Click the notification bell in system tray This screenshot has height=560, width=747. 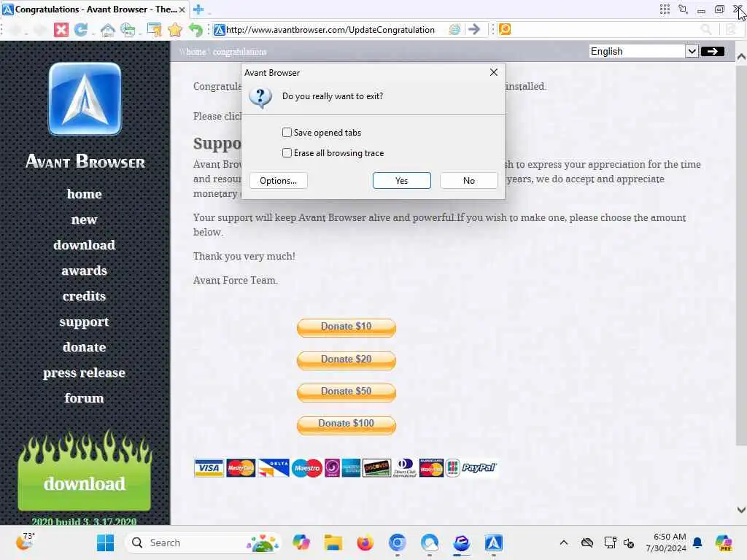tap(697, 542)
